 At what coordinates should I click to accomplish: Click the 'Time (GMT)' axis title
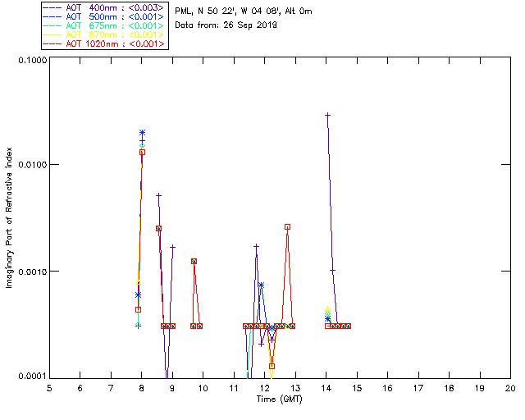coord(280,399)
